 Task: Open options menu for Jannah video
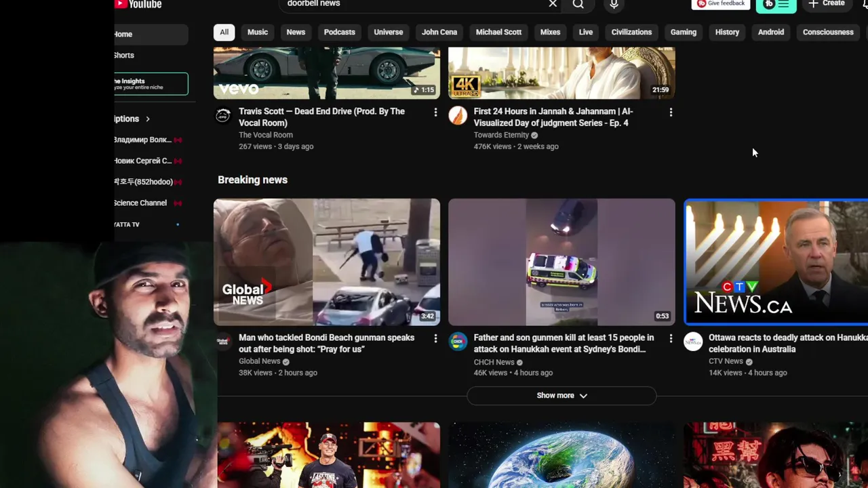[x=671, y=113]
